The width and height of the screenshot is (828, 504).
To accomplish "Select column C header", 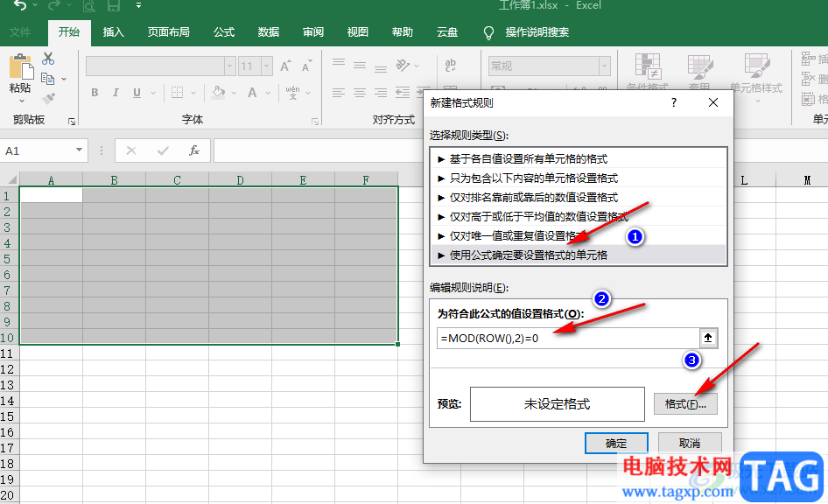I will [177, 180].
